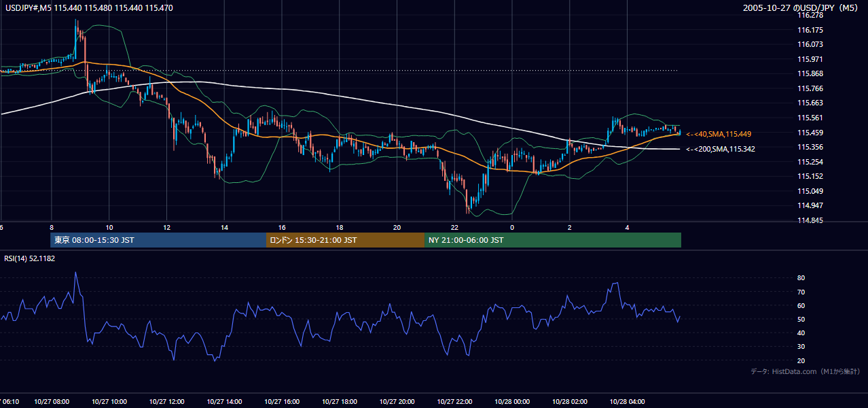Click the hour 8 marker under price chart
Image resolution: width=868 pixels, height=408 pixels.
(x=52, y=228)
